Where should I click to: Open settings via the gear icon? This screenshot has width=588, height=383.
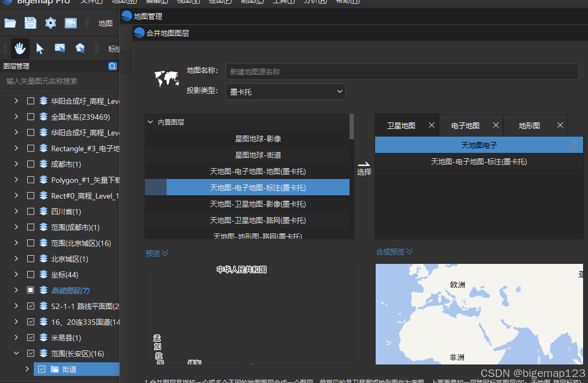[50, 23]
